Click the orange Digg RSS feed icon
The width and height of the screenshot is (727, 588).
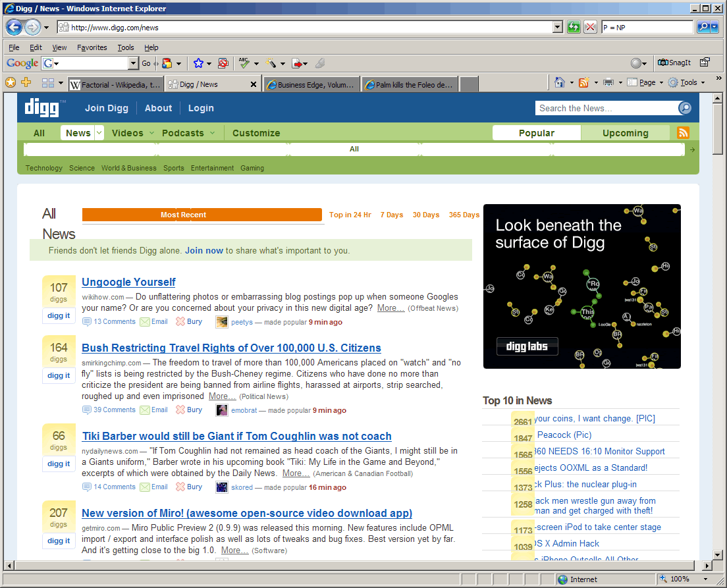(x=683, y=132)
